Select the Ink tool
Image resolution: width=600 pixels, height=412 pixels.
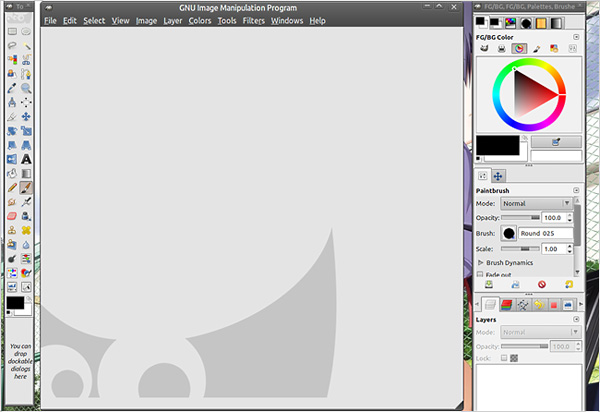[x=26, y=216]
